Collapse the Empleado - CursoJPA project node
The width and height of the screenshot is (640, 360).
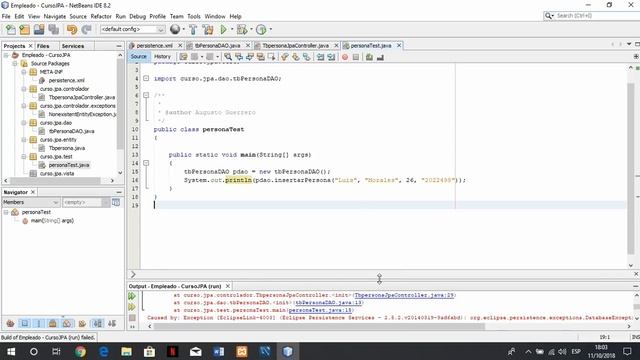pyautogui.click(x=6, y=55)
